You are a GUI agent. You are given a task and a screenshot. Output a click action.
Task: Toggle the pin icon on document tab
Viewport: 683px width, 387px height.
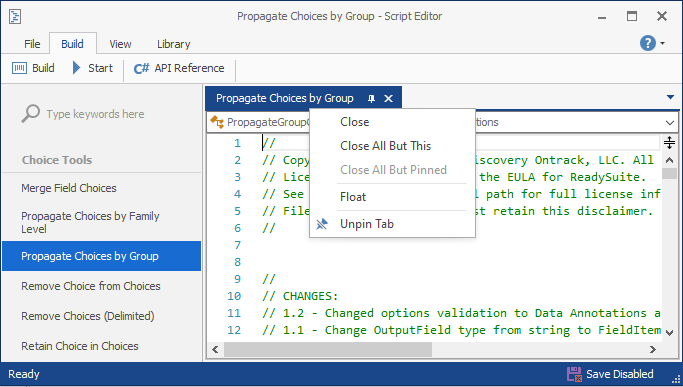pyautogui.click(x=371, y=99)
